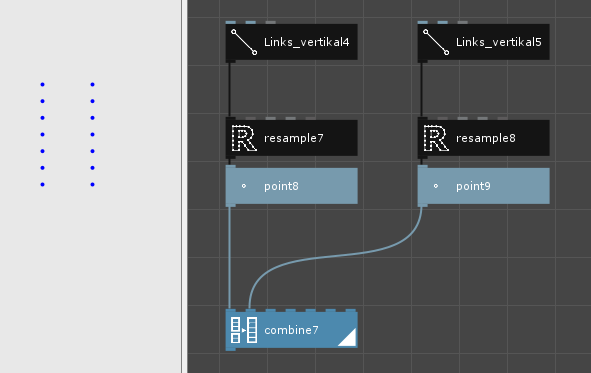Click the wire from point8 to combine7
591x373 pixels.
click(230, 258)
